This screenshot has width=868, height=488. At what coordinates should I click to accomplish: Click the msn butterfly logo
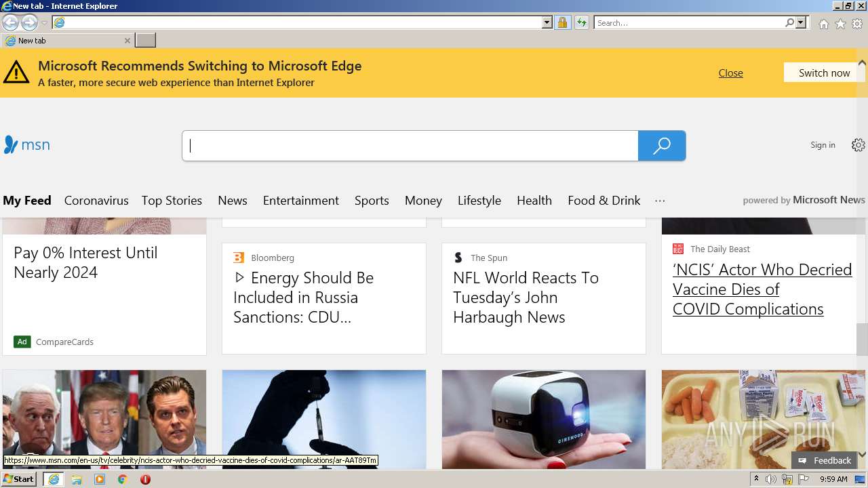[x=26, y=144]
